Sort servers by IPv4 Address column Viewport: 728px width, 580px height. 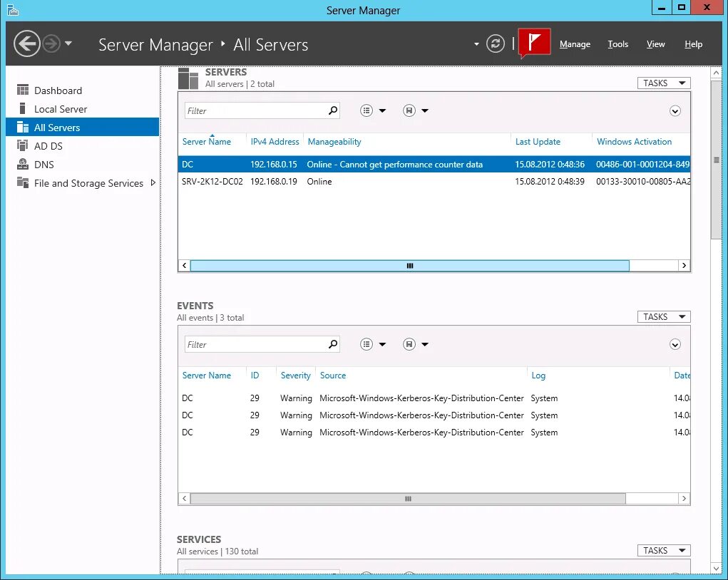coord(275,142)
